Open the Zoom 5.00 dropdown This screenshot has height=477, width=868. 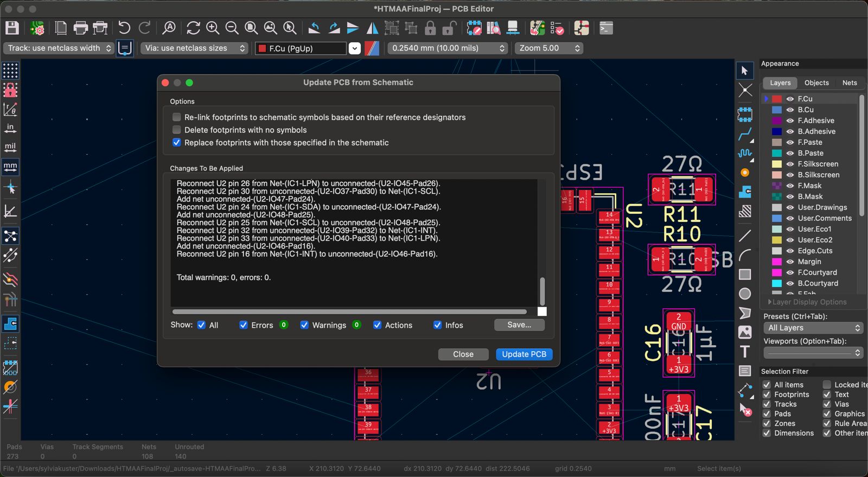[549, 48]
